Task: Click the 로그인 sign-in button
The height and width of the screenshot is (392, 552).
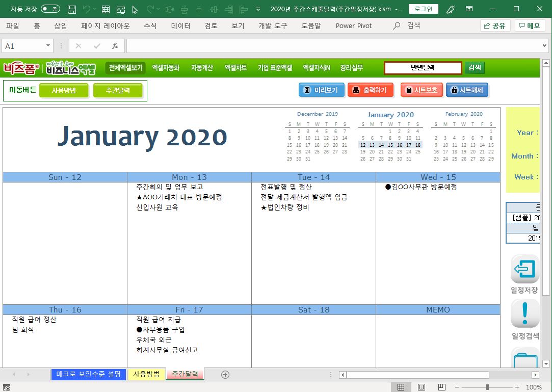Action: click(x=423, y=9)
